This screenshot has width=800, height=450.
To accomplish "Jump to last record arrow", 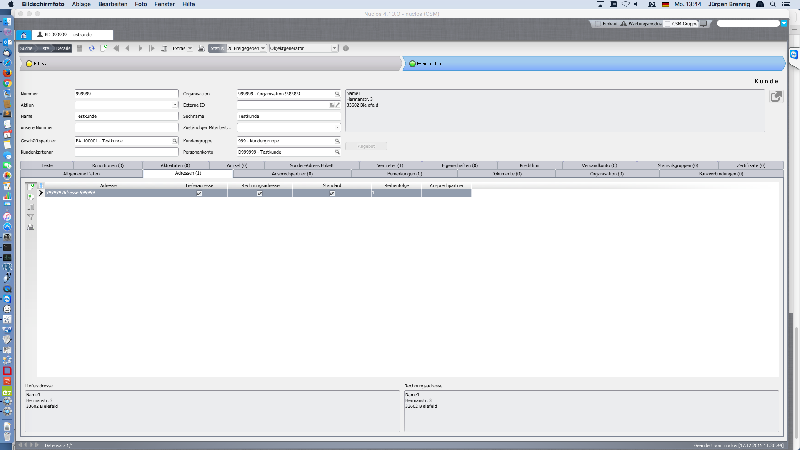I will click(x=152, y=48).
